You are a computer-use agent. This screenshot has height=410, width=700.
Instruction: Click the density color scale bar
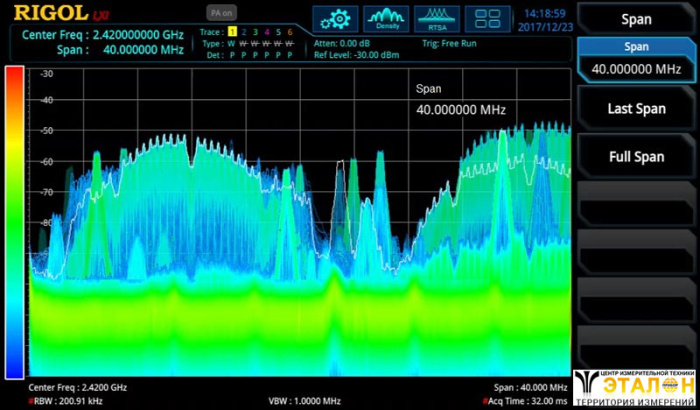(x=14, y=221)
